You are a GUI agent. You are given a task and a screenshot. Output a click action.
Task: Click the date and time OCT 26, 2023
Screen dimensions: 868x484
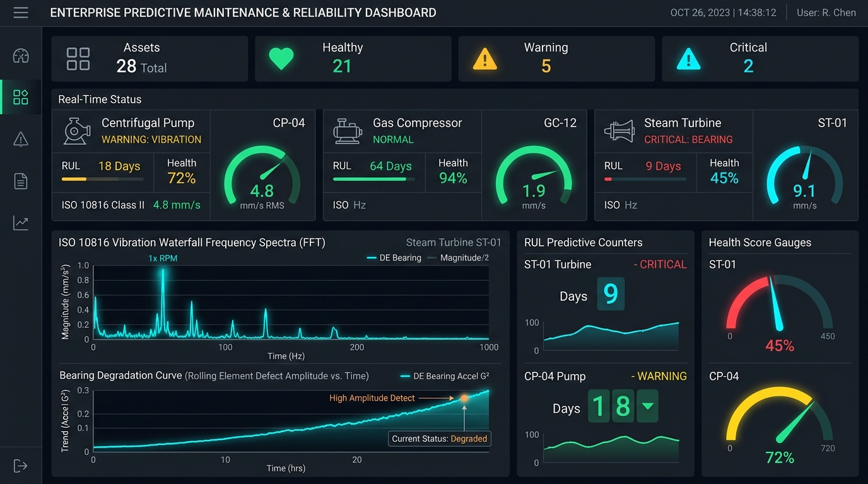click(x=723, y=13)
